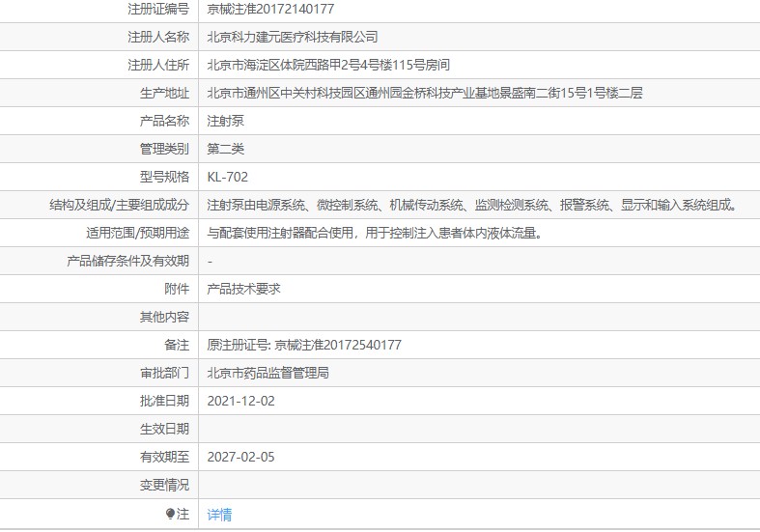Select registrant address 北京市海淀区体院西路甲2号4号楼115号房间
The image size is (760, 532).
[x=328, y=65]
